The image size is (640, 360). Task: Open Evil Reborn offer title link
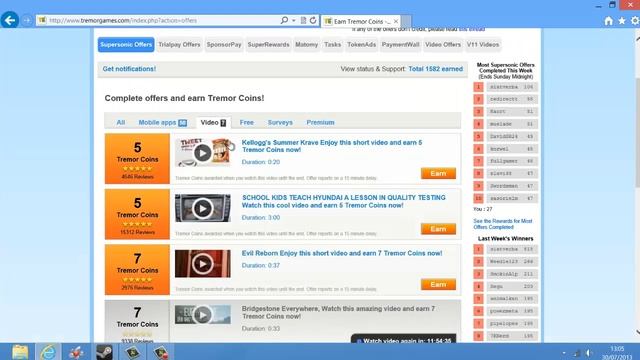(342, 253)
